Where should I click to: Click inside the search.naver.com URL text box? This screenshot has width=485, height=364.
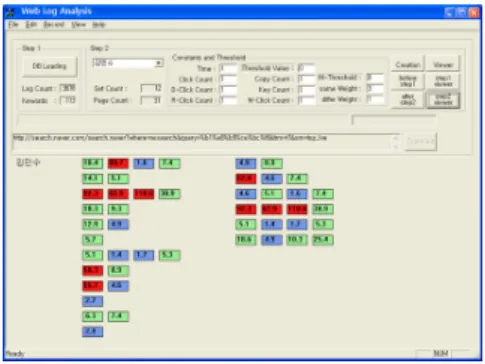[203, 142]
